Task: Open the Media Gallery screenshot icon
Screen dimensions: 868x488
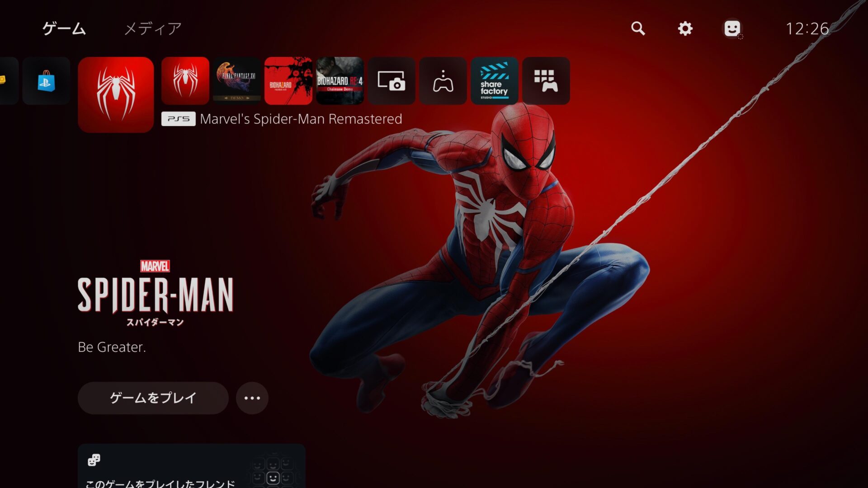Action: pyautogui.click(x=392, y=81)
